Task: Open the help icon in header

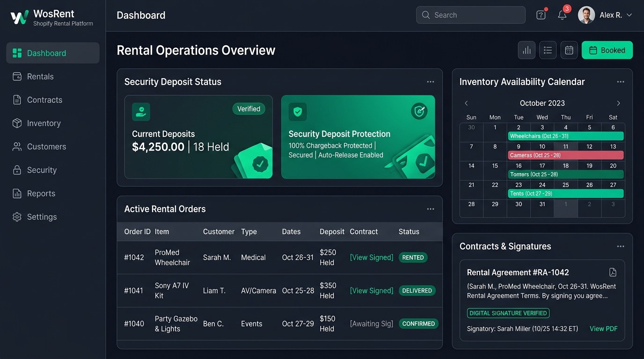Action: tap(541, 15)
